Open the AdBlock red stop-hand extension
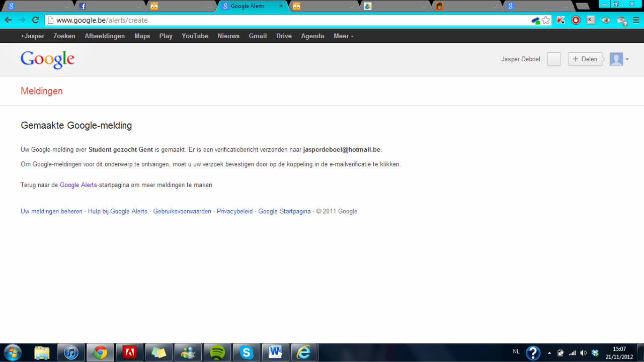This screenshot has height=362, width=644. point(576,20)
